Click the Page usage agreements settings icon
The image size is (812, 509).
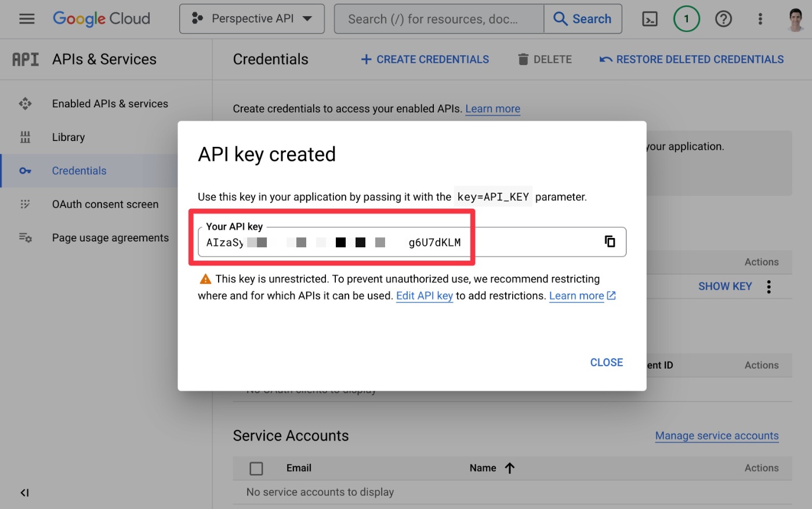[x=25, y=238]
